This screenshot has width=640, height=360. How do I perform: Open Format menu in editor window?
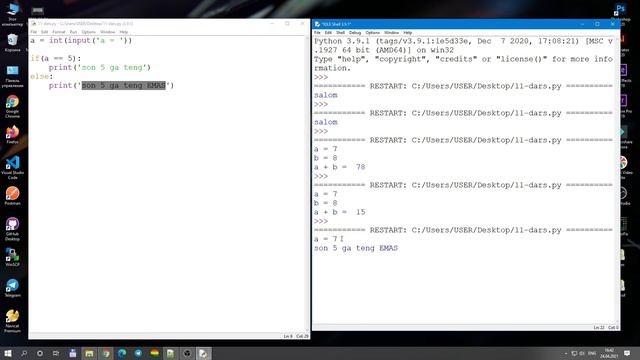pyautogui.click(x=58, y=32)
